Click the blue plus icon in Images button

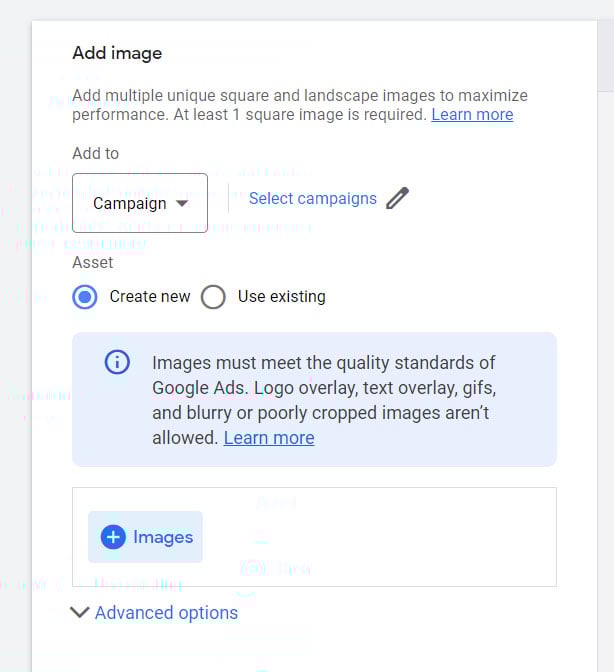tap(114, 537)
